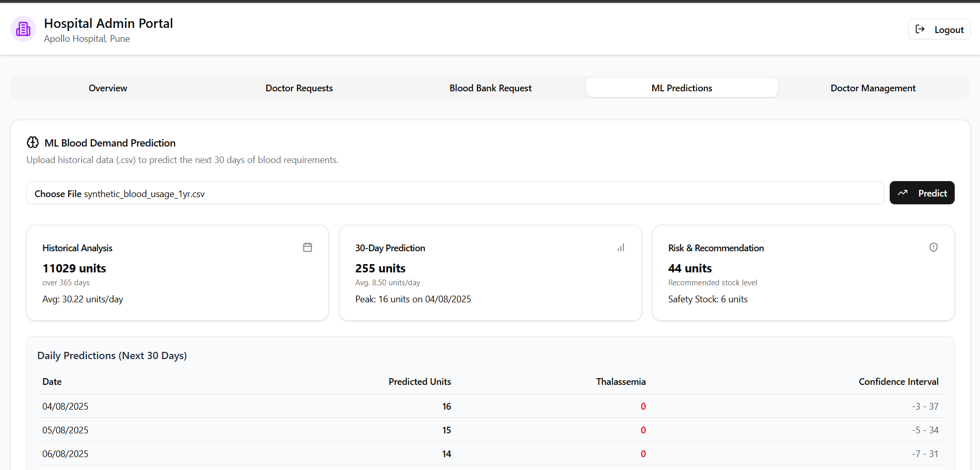The image size is (980, 470).
Task: Click the shield icon in Risk & Recommendation card
Action: [x=934, y=247]
